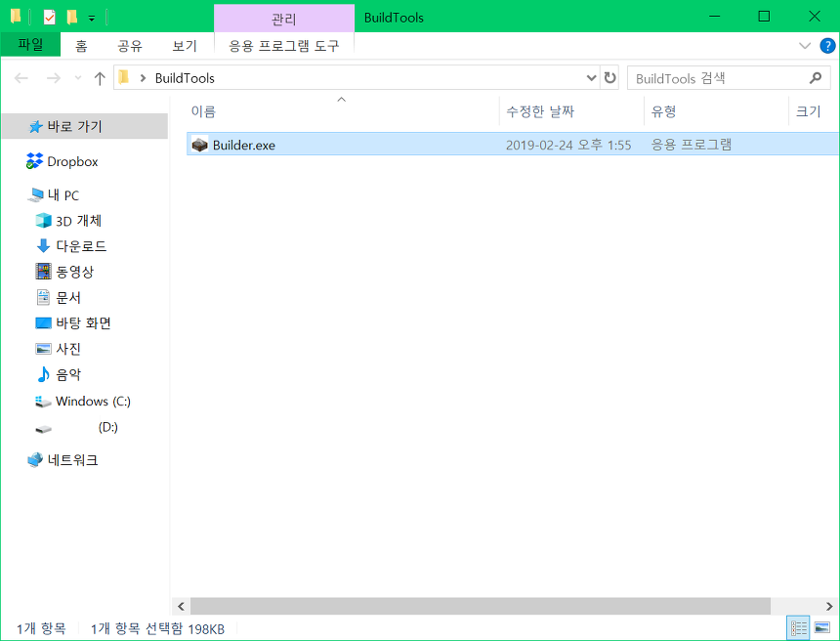The image size is (840, 641).
Task: Switch to the 홈 ribbon tab
Action: (x=81, y=46)
